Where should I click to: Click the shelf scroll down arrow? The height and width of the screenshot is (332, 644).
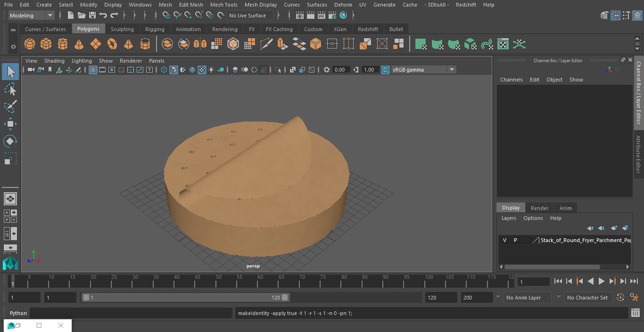pyautogui.click(x=637, y=49)
